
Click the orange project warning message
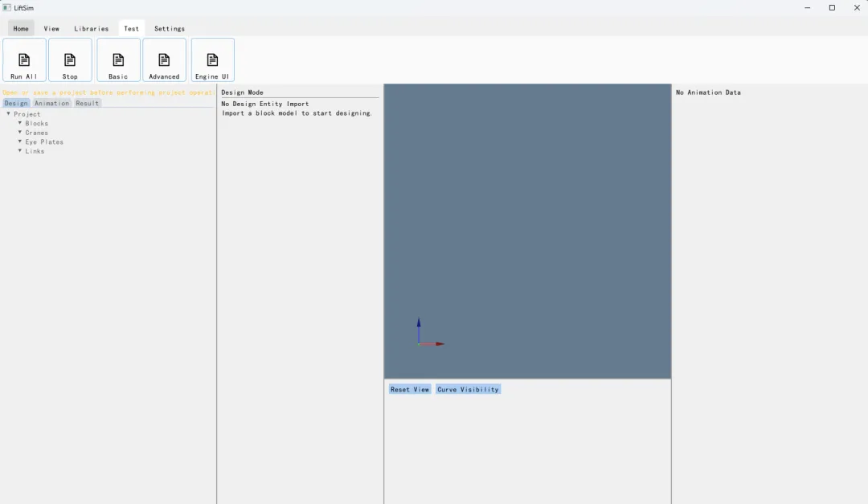(108, 92)
